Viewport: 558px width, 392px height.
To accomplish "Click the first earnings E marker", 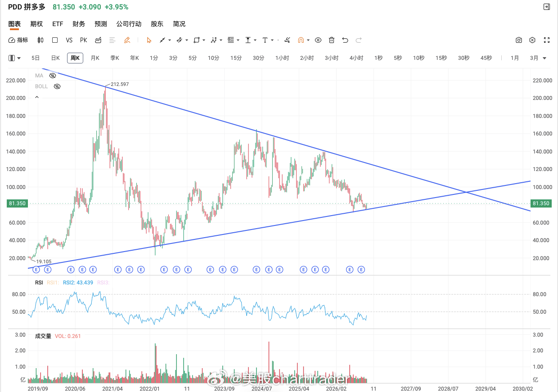I will 36,270.
